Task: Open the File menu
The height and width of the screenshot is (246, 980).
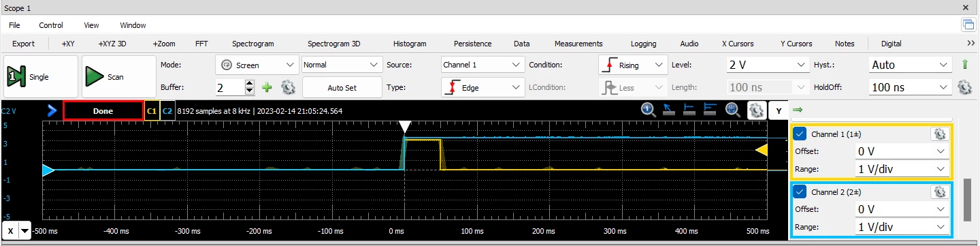Action: (x=14, y=25)
